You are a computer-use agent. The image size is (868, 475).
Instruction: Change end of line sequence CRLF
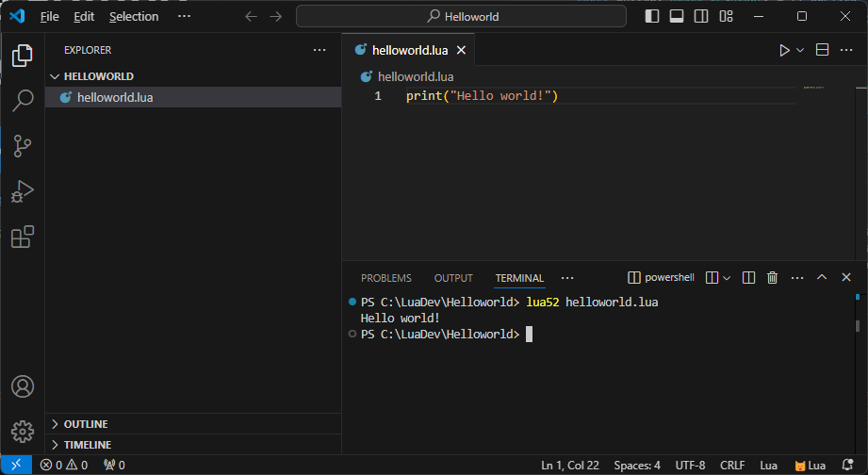(732, 466)
